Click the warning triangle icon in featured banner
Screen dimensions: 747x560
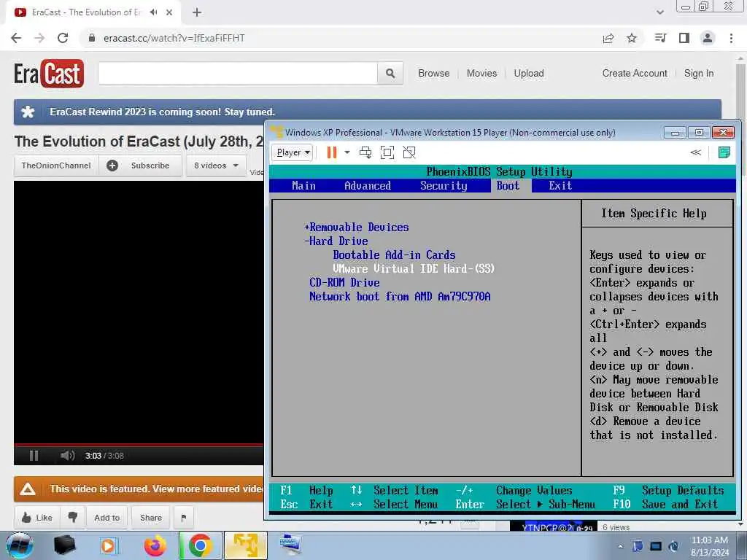tap(28, 489)
